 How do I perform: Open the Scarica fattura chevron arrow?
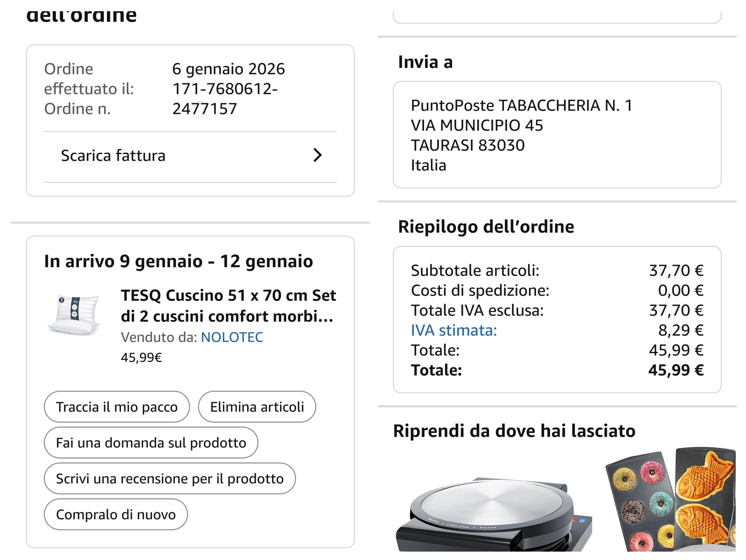pyautogui.click(x=317, y=155)
